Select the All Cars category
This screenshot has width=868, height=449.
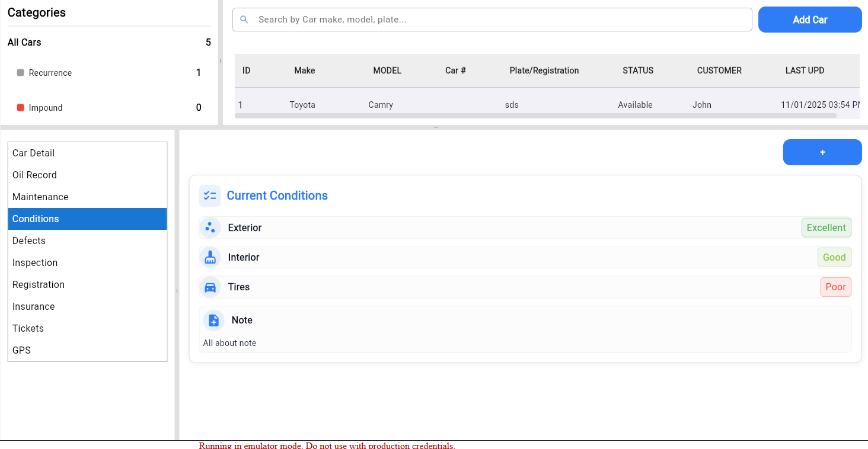[x=24, y=42]
